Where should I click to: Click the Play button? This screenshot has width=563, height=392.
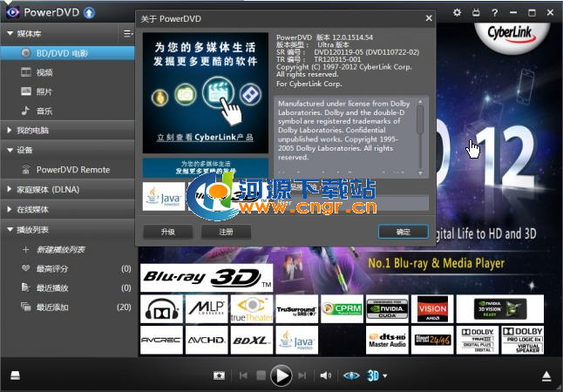(280, 375)
